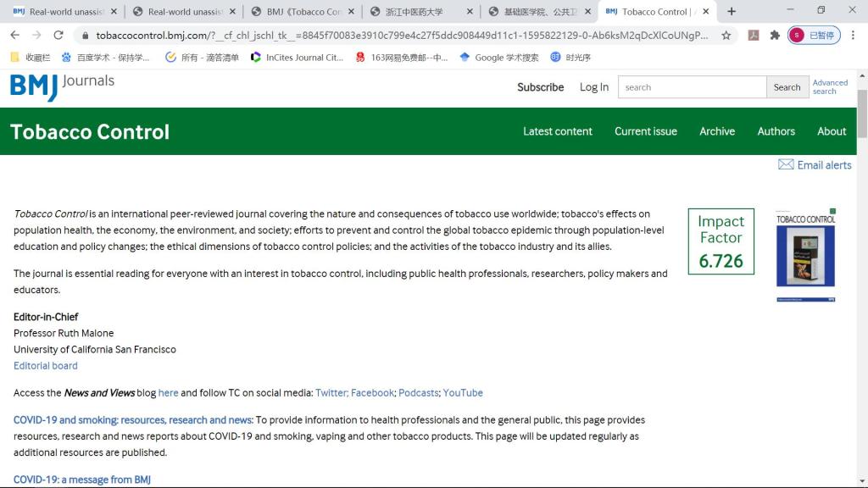Open the browser extensions puzzle icon
868x488 pixels.
775,36
